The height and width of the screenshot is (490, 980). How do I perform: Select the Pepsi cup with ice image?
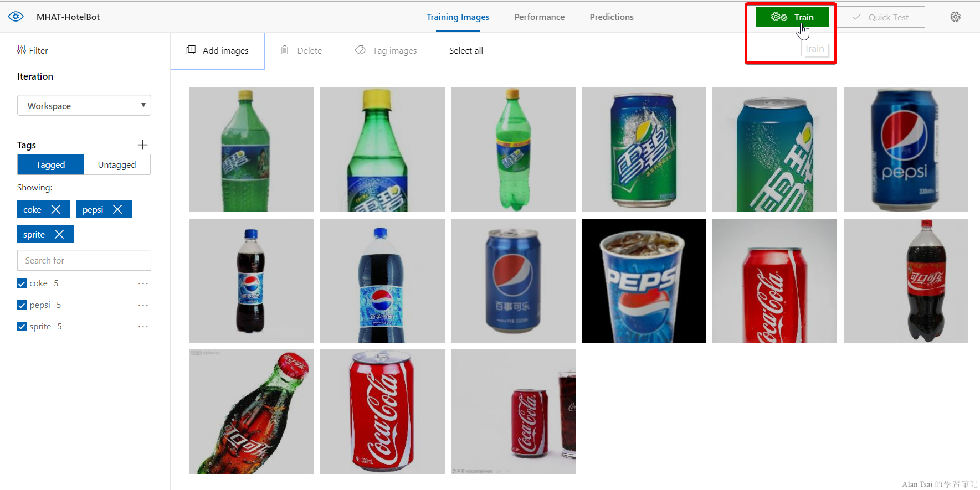click(x=644, y=281)
